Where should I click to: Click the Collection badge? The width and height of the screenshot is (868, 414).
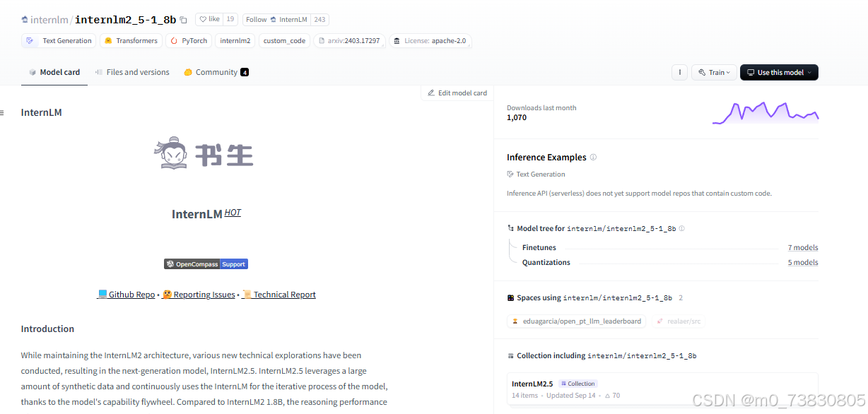pyautogui.click(x=578, y=384)
